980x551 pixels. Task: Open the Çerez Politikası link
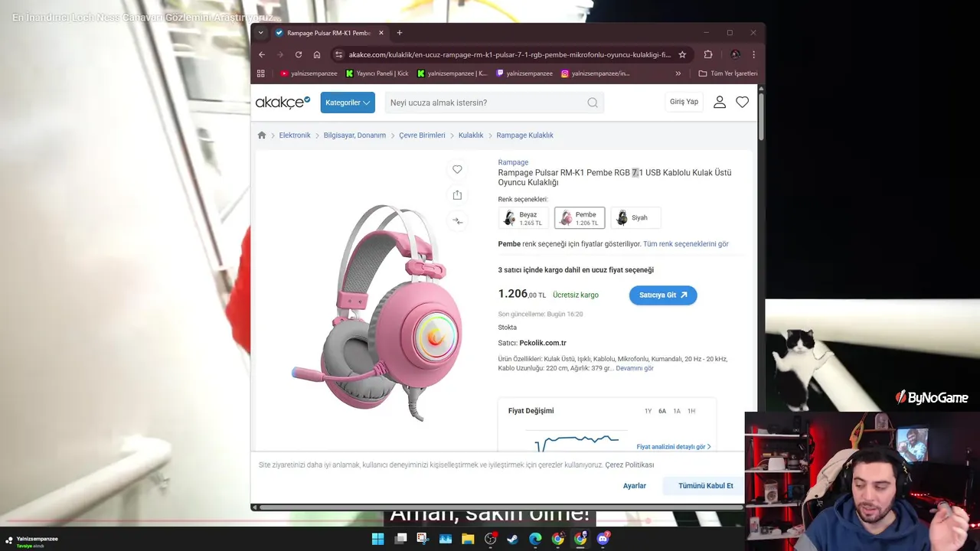629,465
